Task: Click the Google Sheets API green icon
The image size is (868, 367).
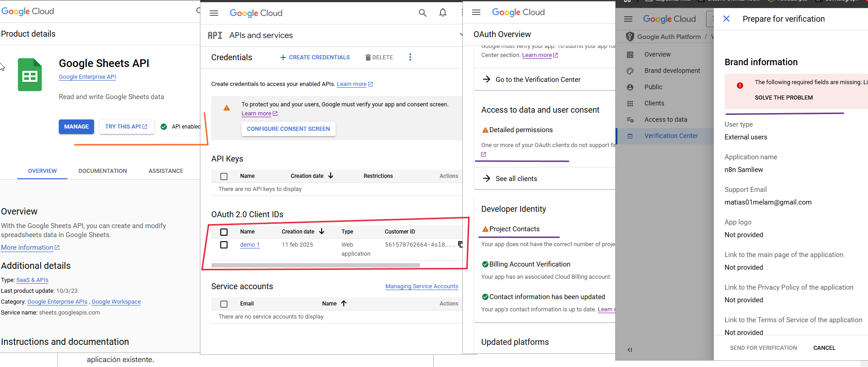Action: [30, 75]
